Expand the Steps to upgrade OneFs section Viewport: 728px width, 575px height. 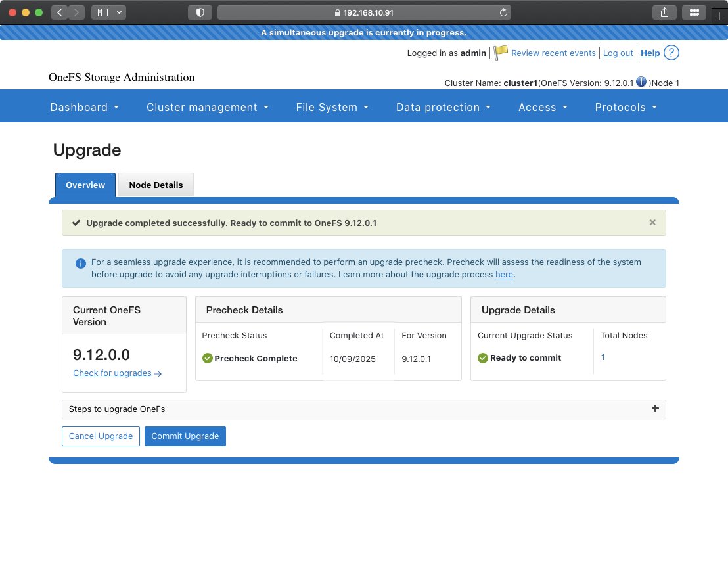(x=655, y=409)
